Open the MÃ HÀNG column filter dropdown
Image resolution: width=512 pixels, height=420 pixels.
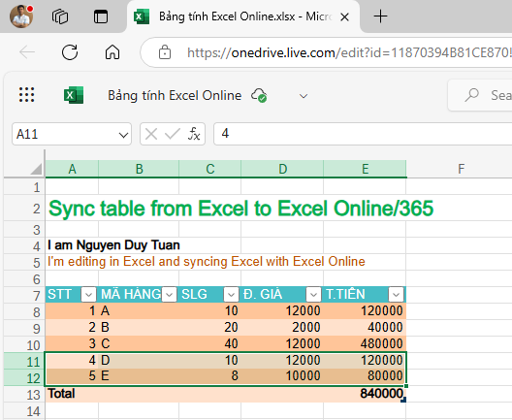169,295
